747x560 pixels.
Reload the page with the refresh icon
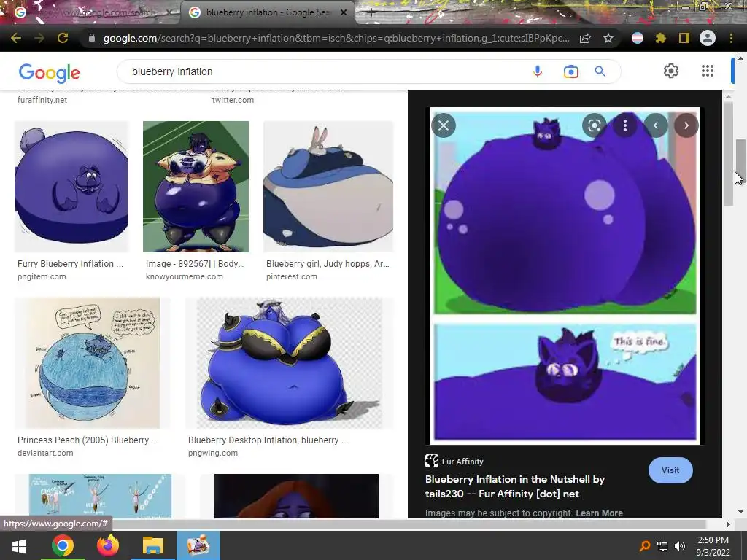(63, 38)
